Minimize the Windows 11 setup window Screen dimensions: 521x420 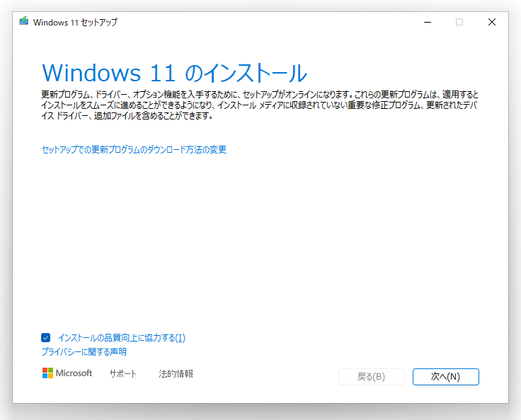coord(428,22)
